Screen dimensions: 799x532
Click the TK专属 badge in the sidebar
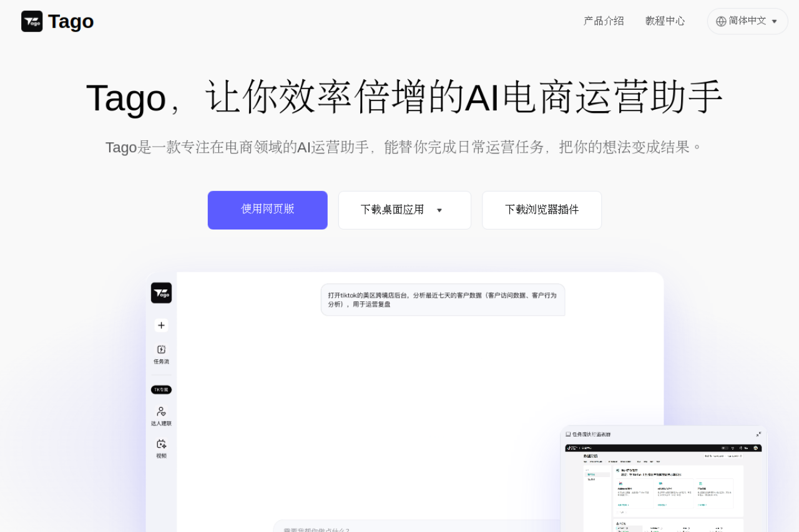(161, 389)
